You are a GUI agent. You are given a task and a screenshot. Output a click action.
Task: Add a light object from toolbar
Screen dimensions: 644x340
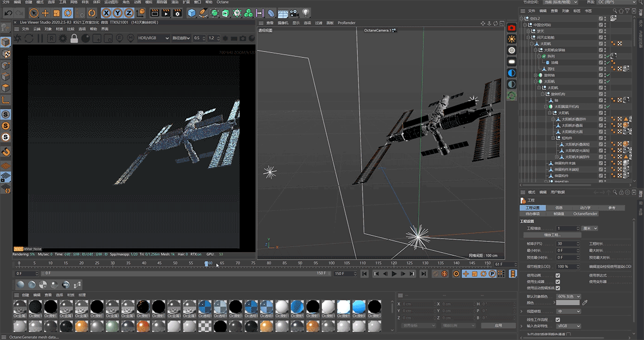pos(306,12)
